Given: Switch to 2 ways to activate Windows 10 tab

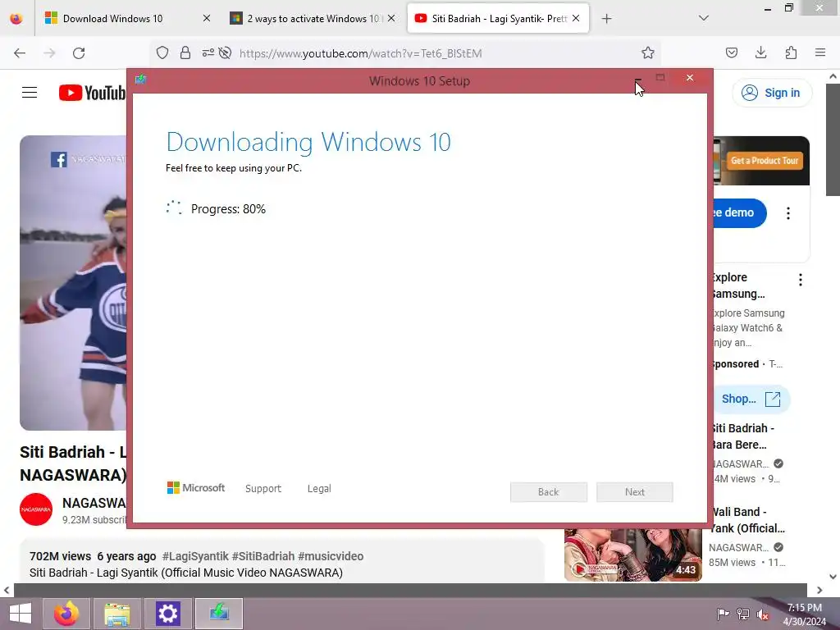Looking at the screenshot, I should click(x=313, y=18).
